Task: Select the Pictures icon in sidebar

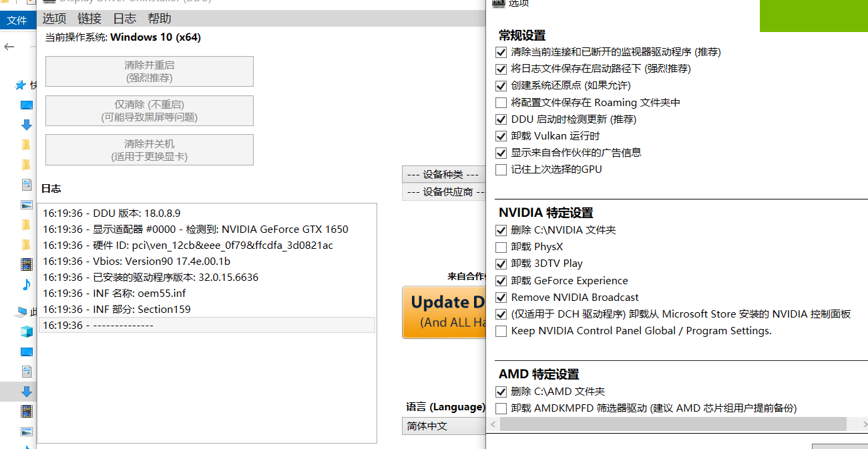Action: point(27,204)
